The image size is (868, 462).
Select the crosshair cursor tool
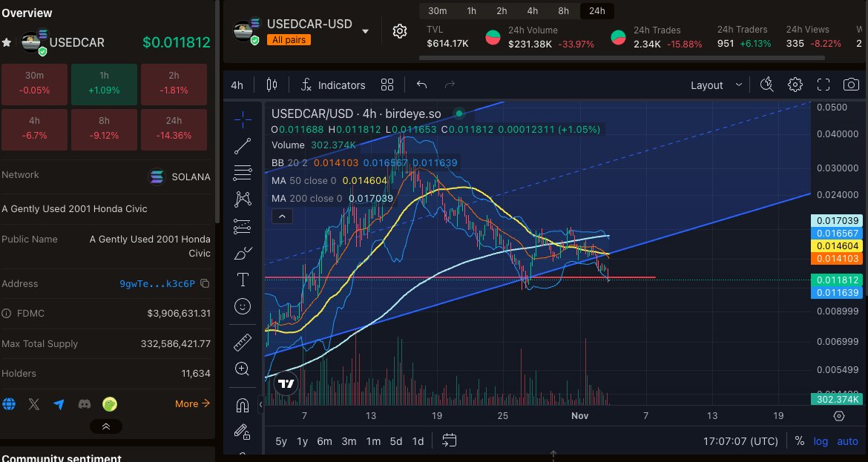click(x=243, y=119)
